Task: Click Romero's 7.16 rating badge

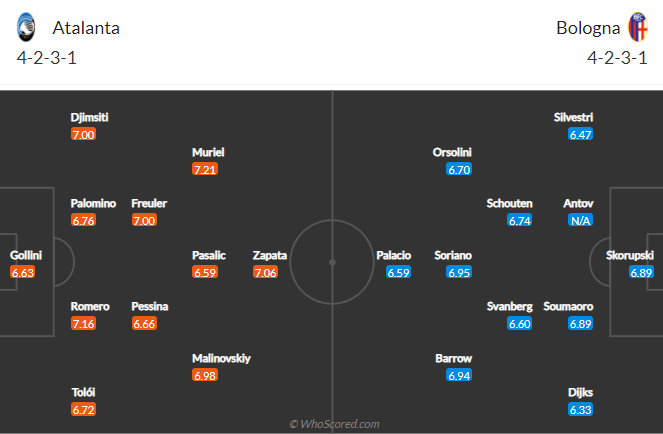Action: click(x=83, y=324)
